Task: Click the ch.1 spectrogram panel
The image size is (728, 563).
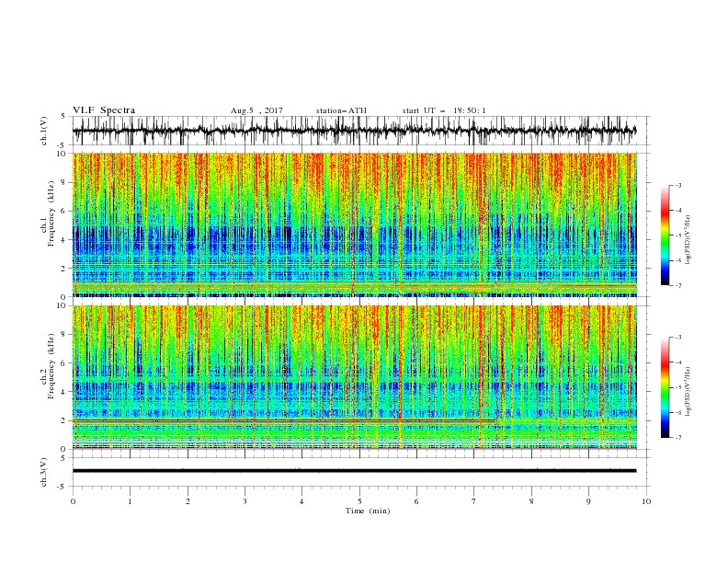Action: click(x=355, y=224)
